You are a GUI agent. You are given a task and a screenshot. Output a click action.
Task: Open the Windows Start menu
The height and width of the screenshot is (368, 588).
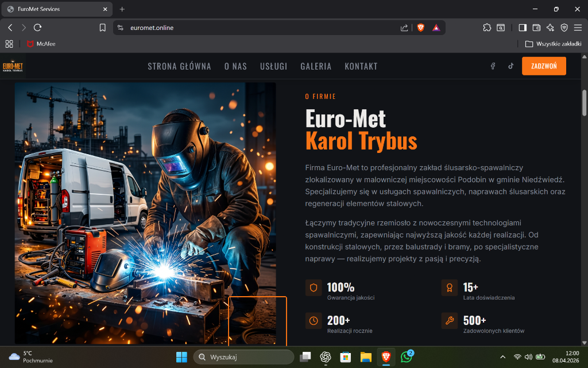pos(181,356)
